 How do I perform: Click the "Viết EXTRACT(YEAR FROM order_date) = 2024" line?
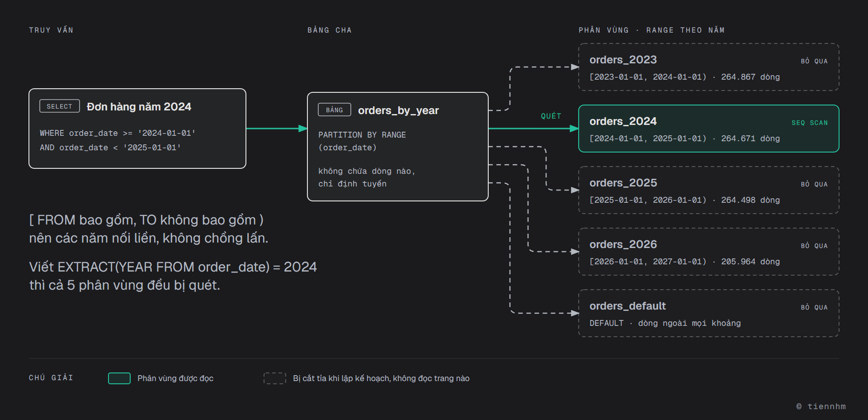pyautogui.click(x=173, y=267)
